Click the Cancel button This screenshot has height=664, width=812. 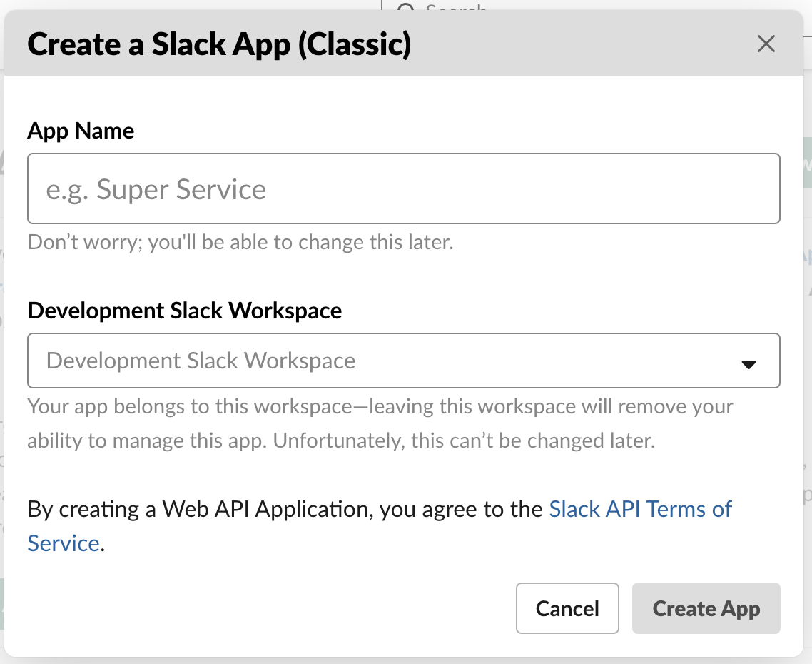[x=567, y=608]
